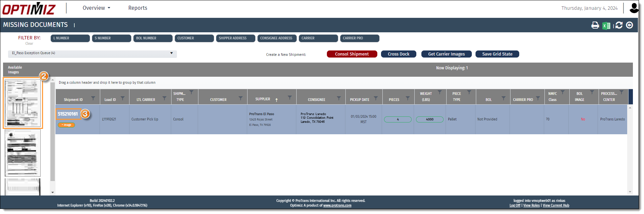Click the Get Carrier Images button
Image resolution: width=644 pixels, height=214 pixels.
point(446,54)
